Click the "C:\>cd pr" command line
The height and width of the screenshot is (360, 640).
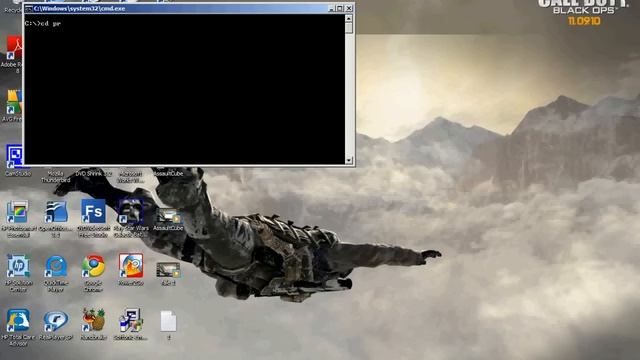pyautogui.click(x=43, y=24)
